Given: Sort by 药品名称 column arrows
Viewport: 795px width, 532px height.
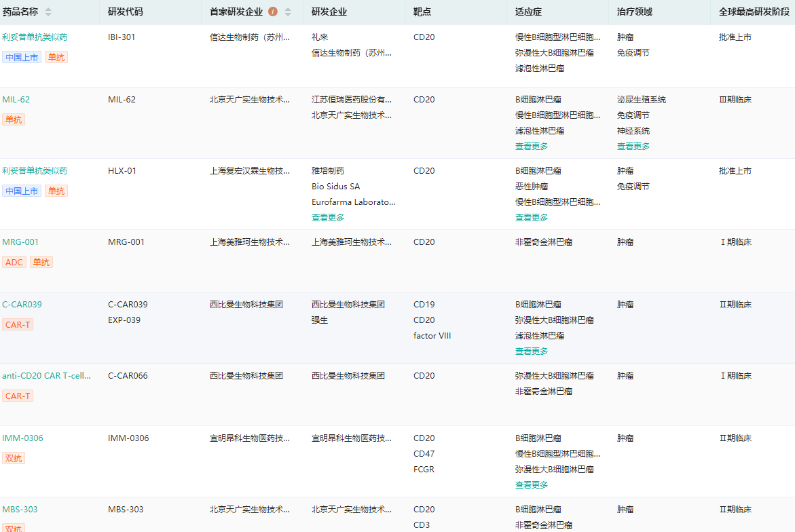Looking at the screenshot, I should 48,12.
